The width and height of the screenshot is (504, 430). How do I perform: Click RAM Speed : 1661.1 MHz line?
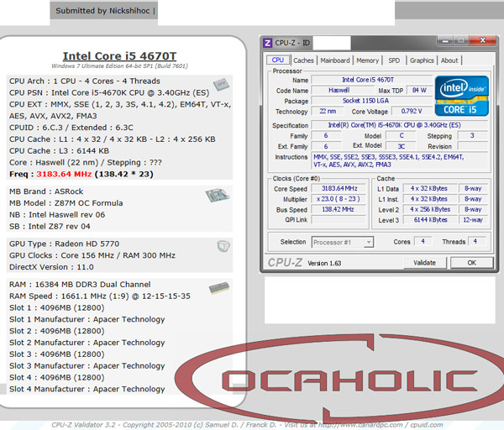[x=100, y=296]
